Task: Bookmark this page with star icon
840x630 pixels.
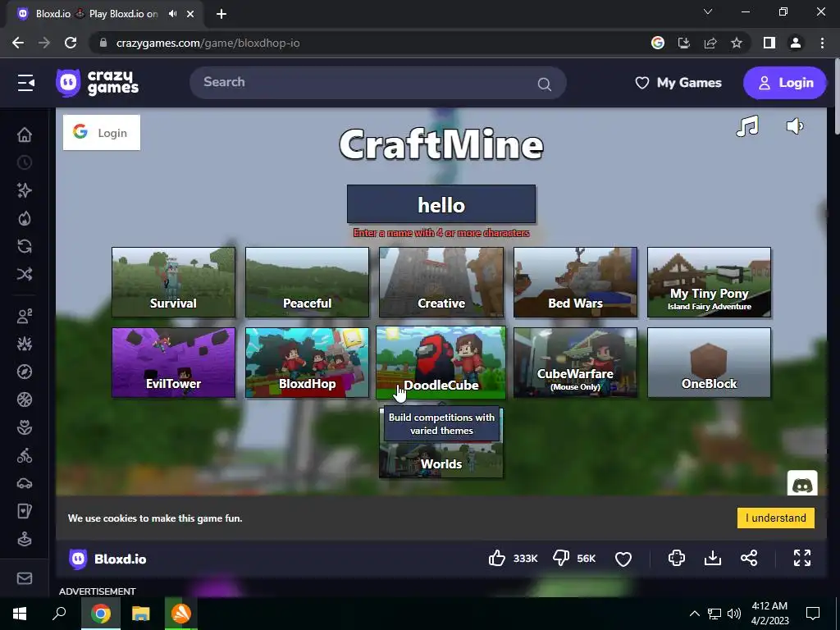Action: 737,43
